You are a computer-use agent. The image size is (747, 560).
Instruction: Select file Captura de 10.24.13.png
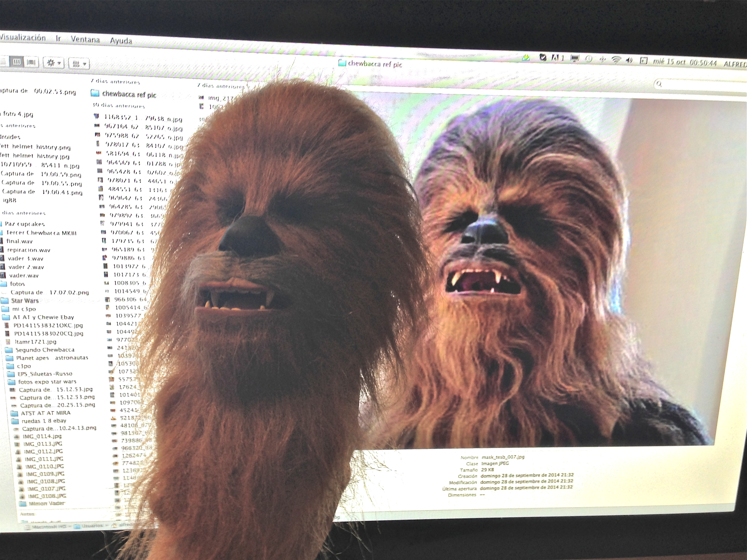tap(55, 428)
